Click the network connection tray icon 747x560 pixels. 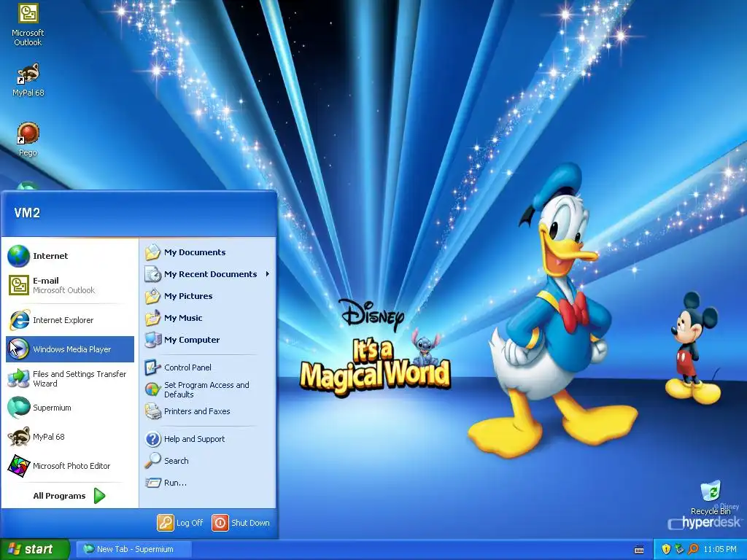pyautogui.click(x=679, y=549)
